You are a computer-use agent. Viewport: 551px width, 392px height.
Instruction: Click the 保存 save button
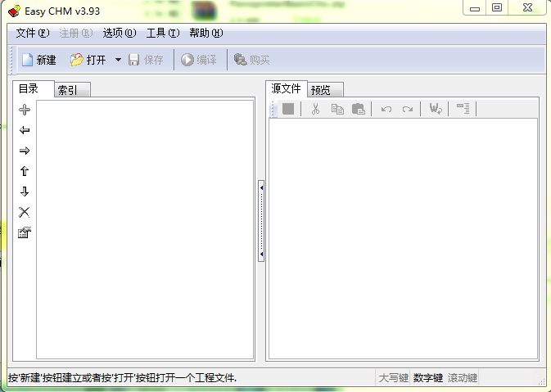[x=146, y=60]
